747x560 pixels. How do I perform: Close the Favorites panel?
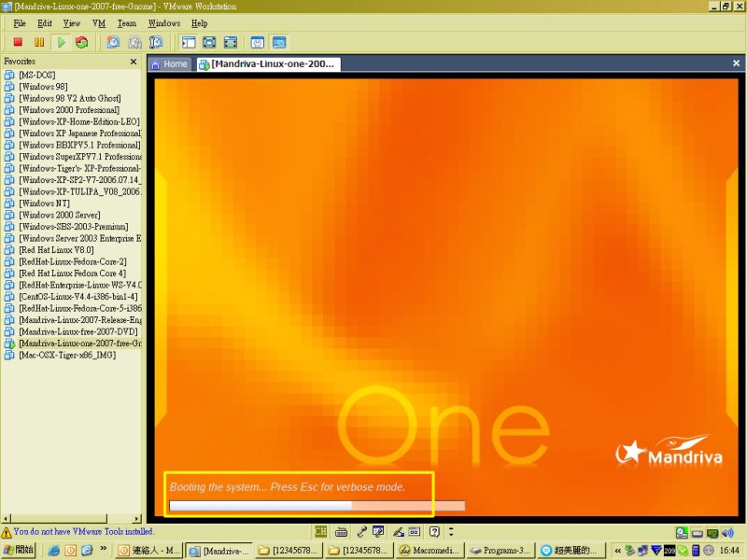[134, 62]
